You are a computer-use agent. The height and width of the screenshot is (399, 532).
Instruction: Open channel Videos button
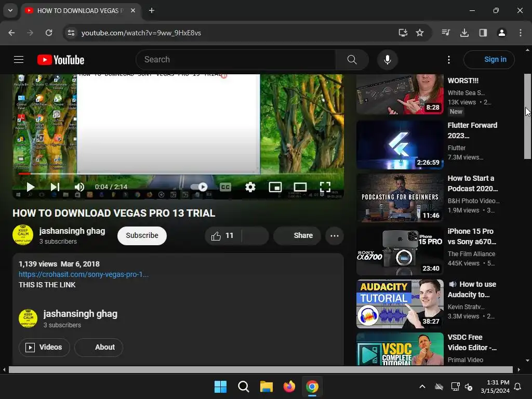tap(44, 348)
